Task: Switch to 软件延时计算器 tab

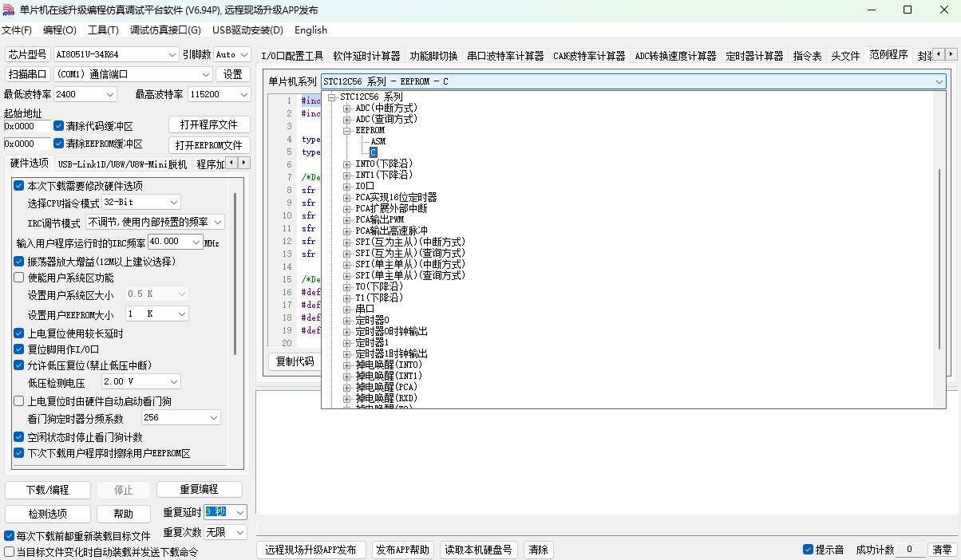Action: click(366, 56)
